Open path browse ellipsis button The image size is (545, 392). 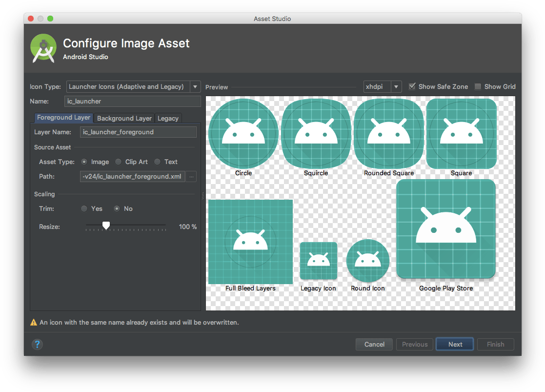pos(191,177)
